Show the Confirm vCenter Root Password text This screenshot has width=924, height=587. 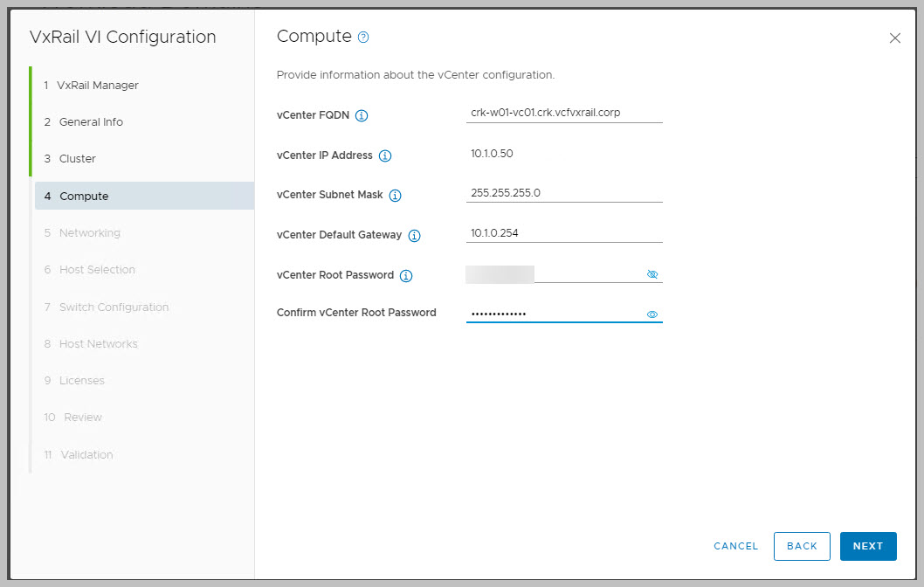click(652, 314)
